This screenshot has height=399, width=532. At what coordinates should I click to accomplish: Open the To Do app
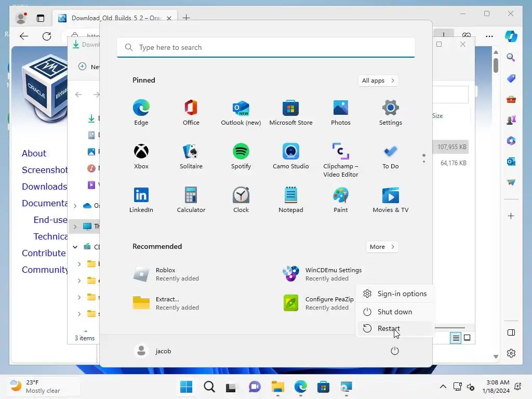pos(391,156)
